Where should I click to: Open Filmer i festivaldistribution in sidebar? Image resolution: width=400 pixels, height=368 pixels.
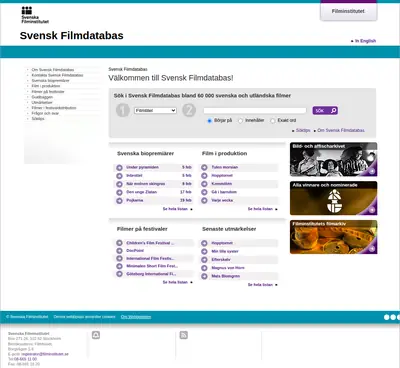(x=54, y=108)
